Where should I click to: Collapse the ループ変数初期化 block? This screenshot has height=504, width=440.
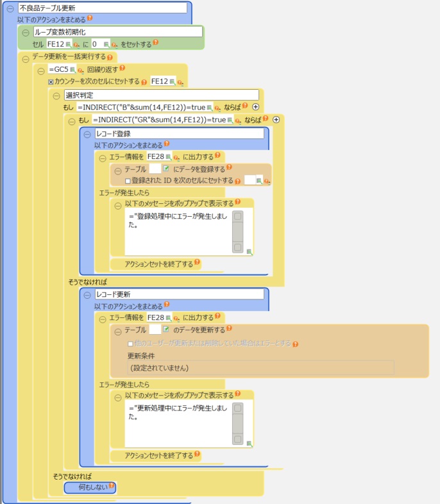coord(25,32)
